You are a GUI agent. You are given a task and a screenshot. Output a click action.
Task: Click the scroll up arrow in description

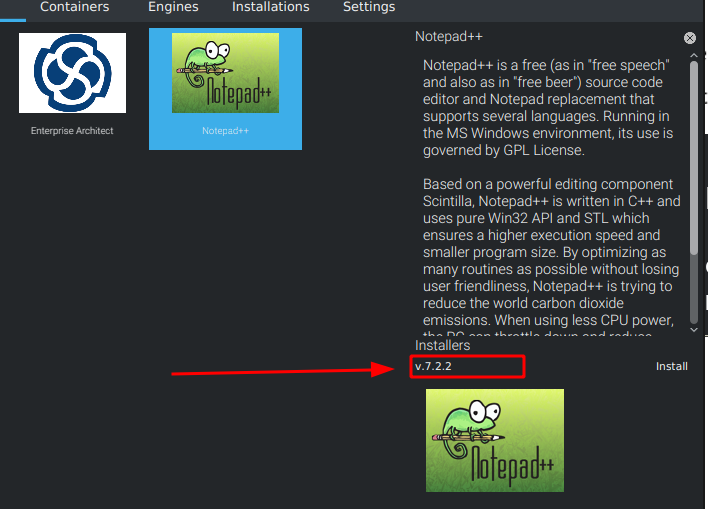tap(694, 56)
